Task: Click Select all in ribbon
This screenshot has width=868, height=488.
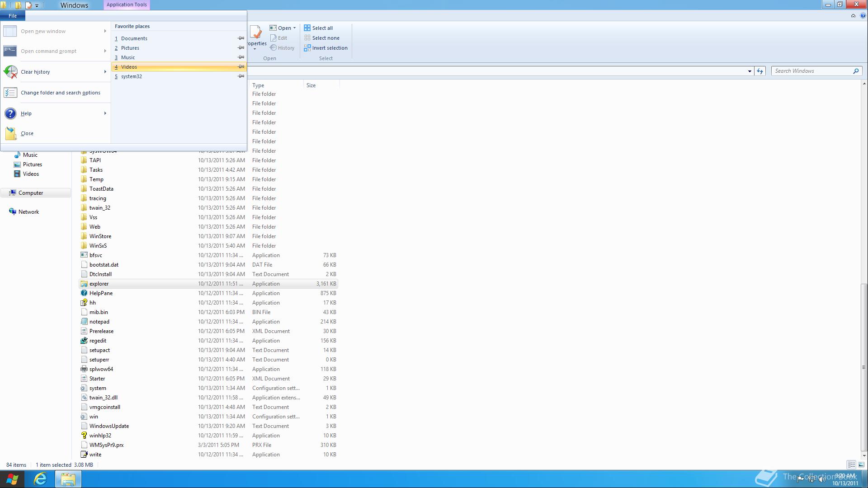Action: [318, 28]
